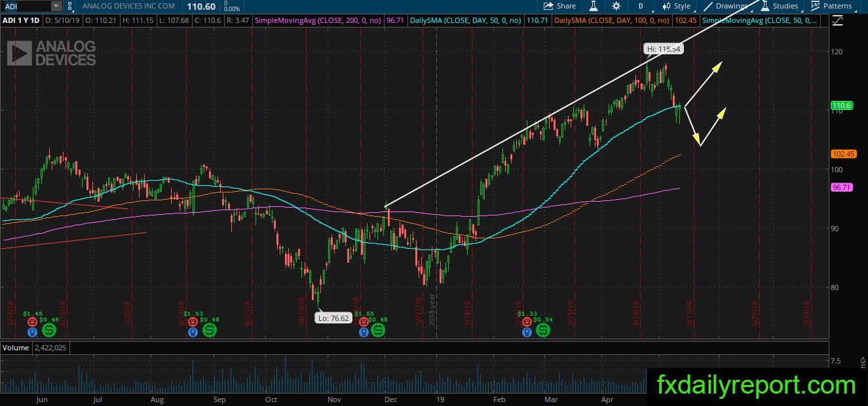This screenshot has height=406, width=868.
Task: Open the D timeframe dropdown
Action: point(641,6)
